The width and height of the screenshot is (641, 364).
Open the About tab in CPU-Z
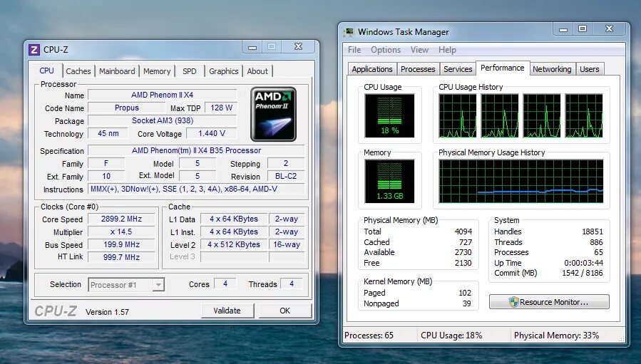click(257, 71)
